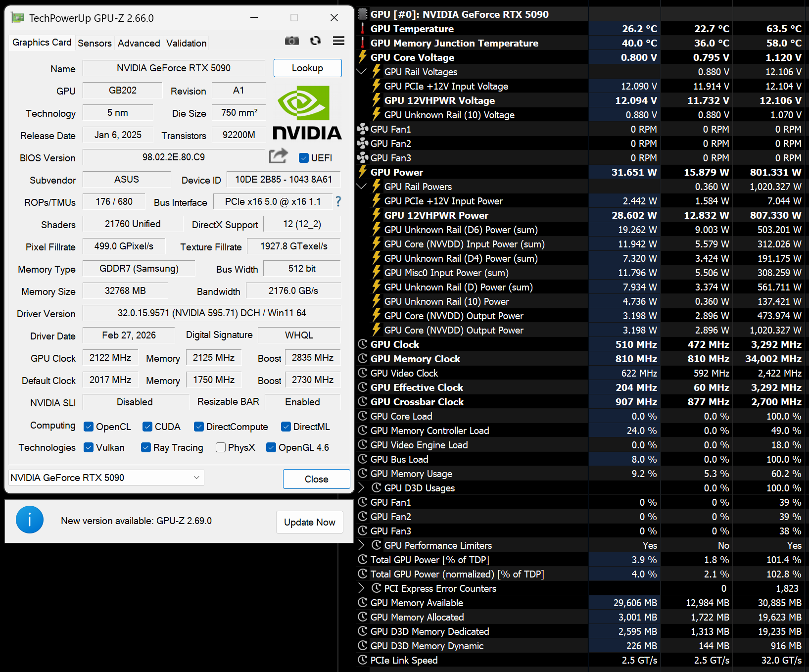The width and height of the screenshot is (809, 672).
Task: Click the "GPU Video Engine Load" label
Action: coord(419,445)
